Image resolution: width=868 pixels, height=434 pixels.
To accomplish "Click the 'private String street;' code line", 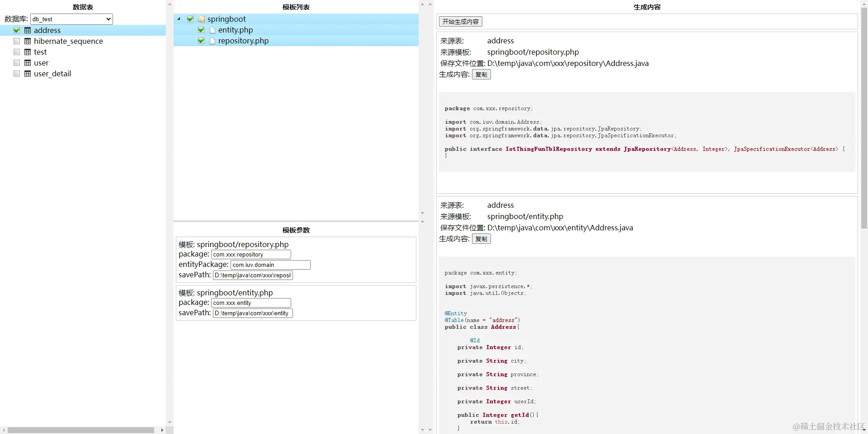I will point(495,388).
